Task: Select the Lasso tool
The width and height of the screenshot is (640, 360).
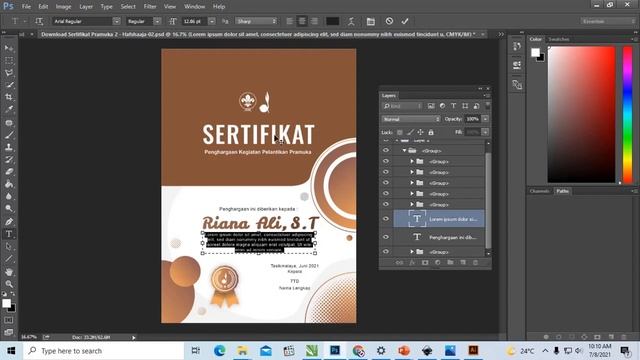Action: (9, 73)
